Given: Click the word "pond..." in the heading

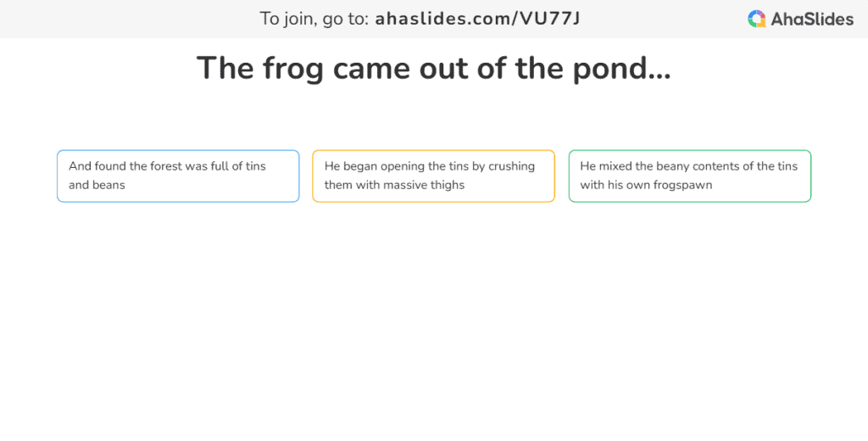Looking at the screenshot, I should 621,70.
